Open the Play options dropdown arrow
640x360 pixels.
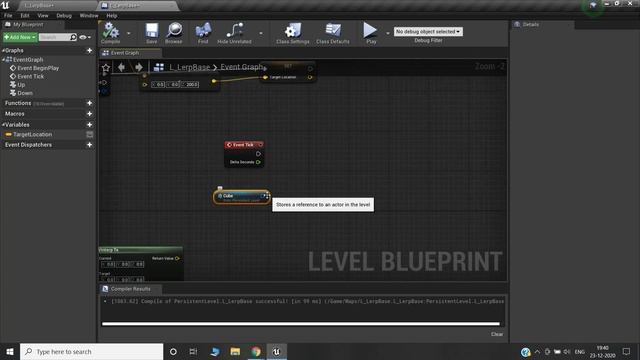click(x=388, y=33)
